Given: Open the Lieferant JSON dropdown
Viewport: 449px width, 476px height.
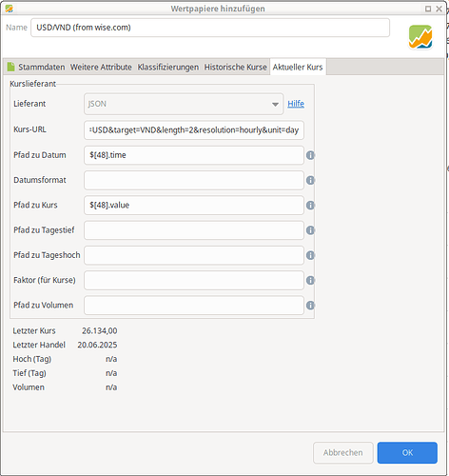Looking at the screenshot, I should pos(184,104).
